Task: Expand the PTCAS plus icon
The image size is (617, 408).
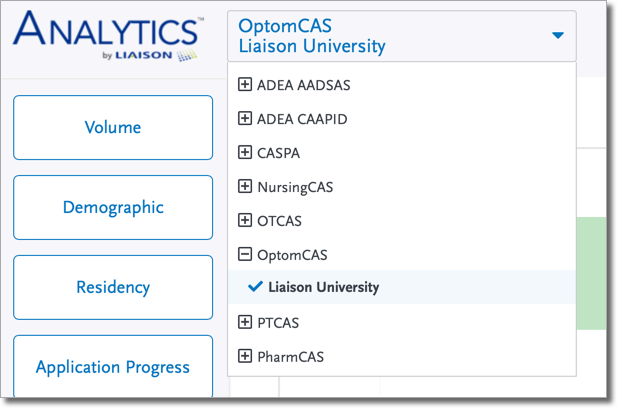Action: [245, 322]
